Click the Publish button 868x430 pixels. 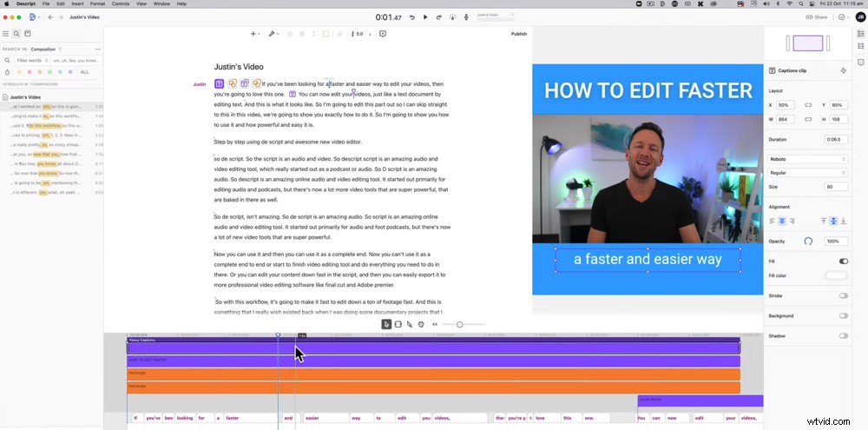tap(519, 34)
